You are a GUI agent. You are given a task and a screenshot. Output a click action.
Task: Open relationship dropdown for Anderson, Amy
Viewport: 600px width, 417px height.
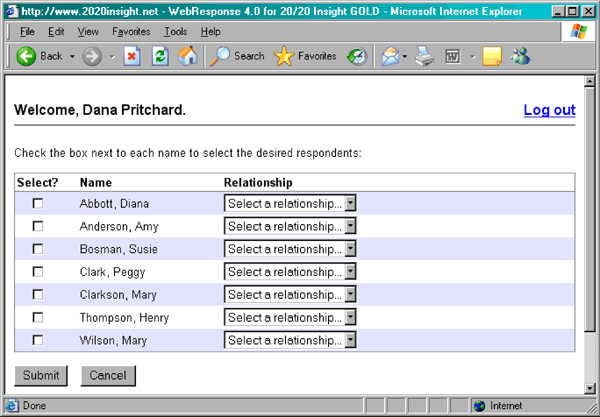tap(290, 226)
